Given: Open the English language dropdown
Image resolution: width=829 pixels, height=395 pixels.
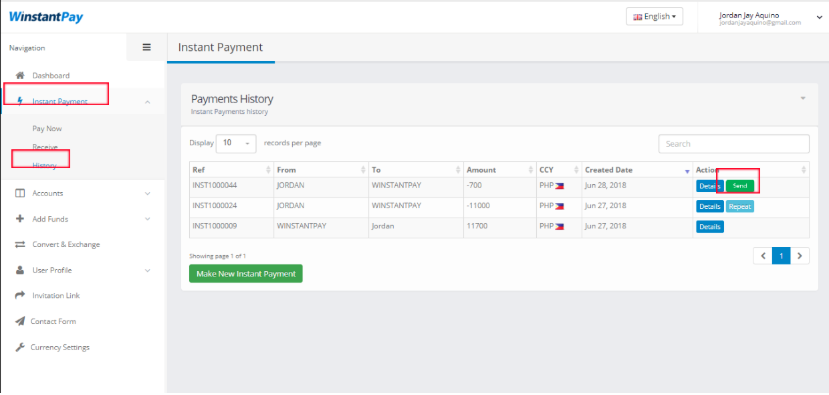Looking at the screenshot, I should click(x=655, y=16).
